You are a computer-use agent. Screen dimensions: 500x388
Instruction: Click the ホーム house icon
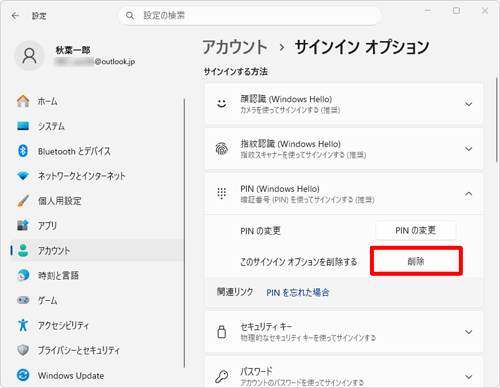(x=23, y=101)
